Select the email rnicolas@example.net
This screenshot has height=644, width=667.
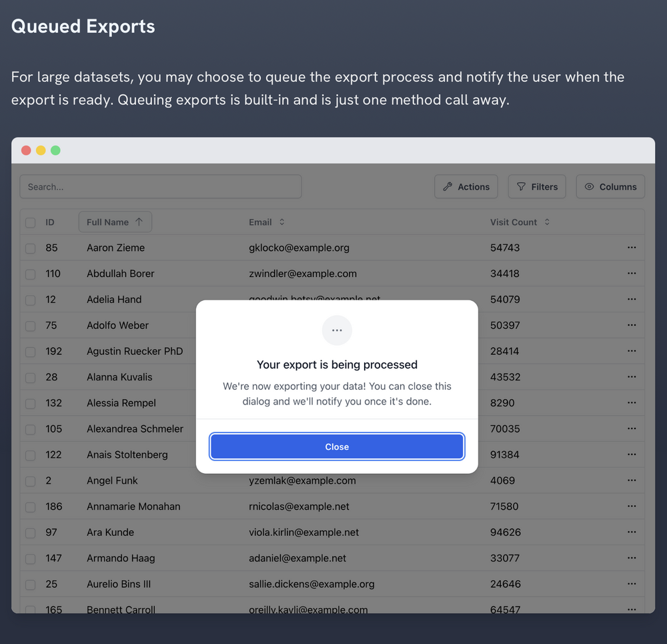point(299,507)
